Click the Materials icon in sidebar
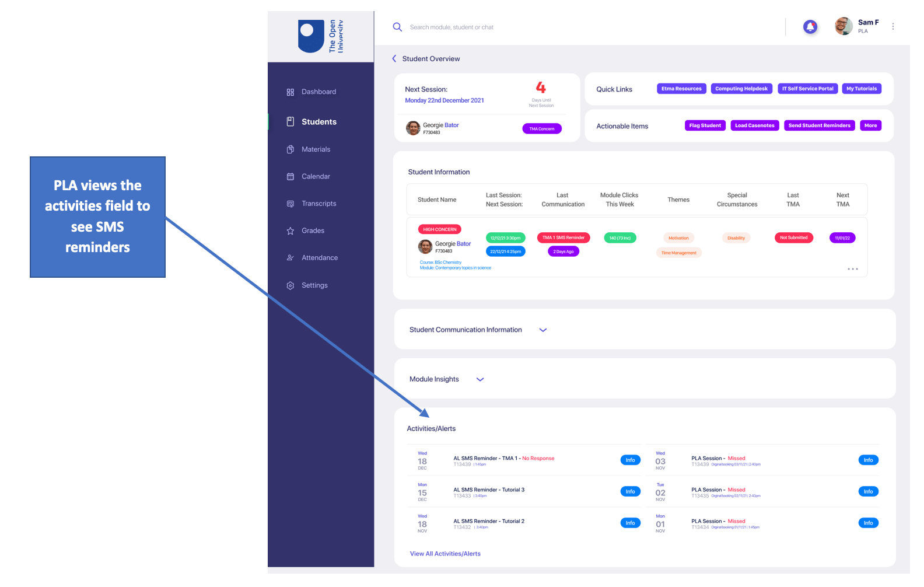 click(x=290, y=149)
